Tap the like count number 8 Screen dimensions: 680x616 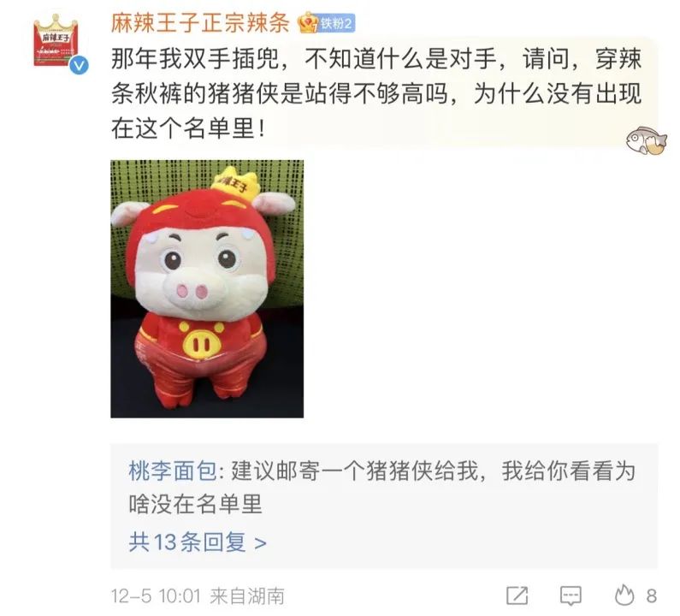coord(652,595)
